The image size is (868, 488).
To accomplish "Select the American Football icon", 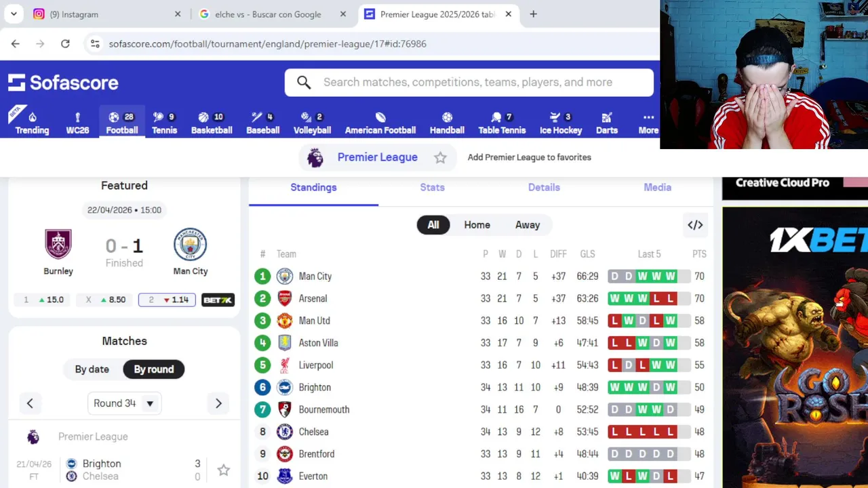I will [380, 123].
